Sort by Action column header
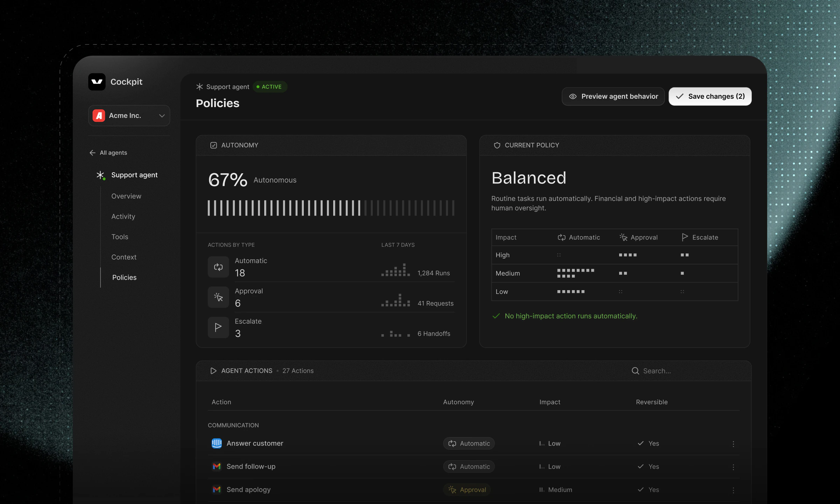The height and width of the screenshot is (504, 840). 221,402
